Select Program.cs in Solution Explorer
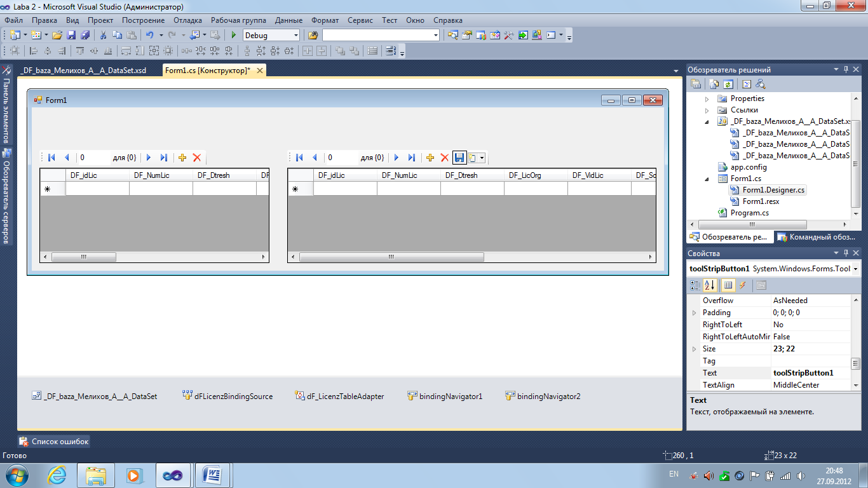Screen dimensions: 868x488 click(743, 213)
